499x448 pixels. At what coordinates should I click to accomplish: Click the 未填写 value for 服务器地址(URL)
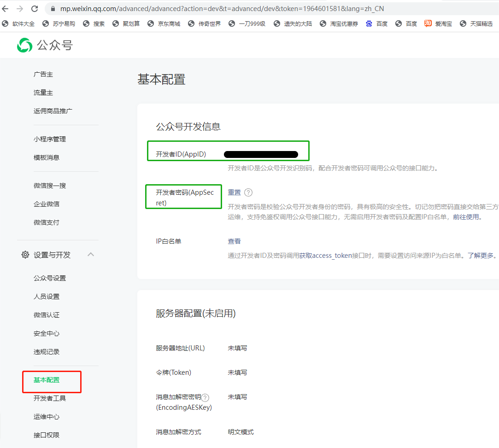[x=237, y=348]
